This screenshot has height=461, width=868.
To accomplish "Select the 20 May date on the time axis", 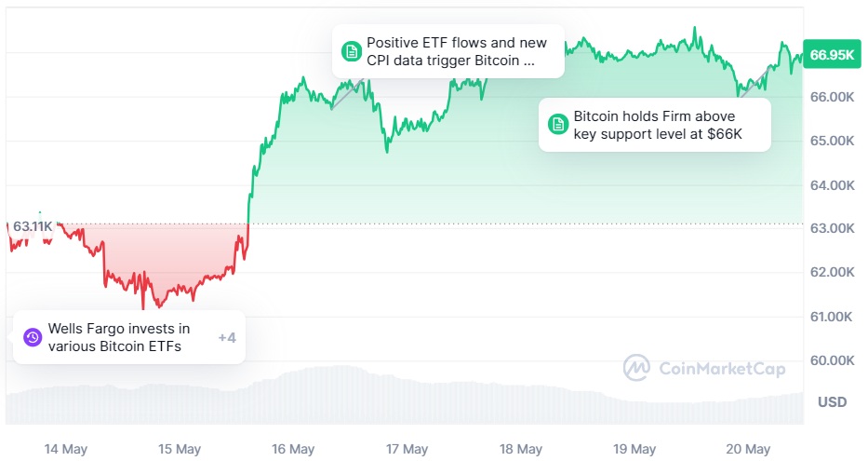I will [x=748, y=449].
